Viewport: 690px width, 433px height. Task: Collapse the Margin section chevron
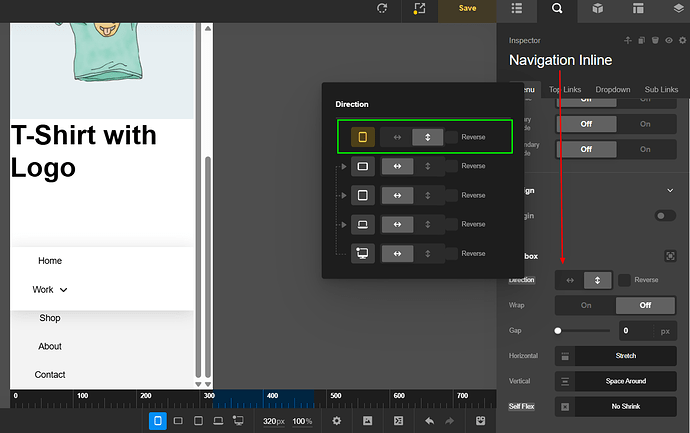click(x=670, y=190)
